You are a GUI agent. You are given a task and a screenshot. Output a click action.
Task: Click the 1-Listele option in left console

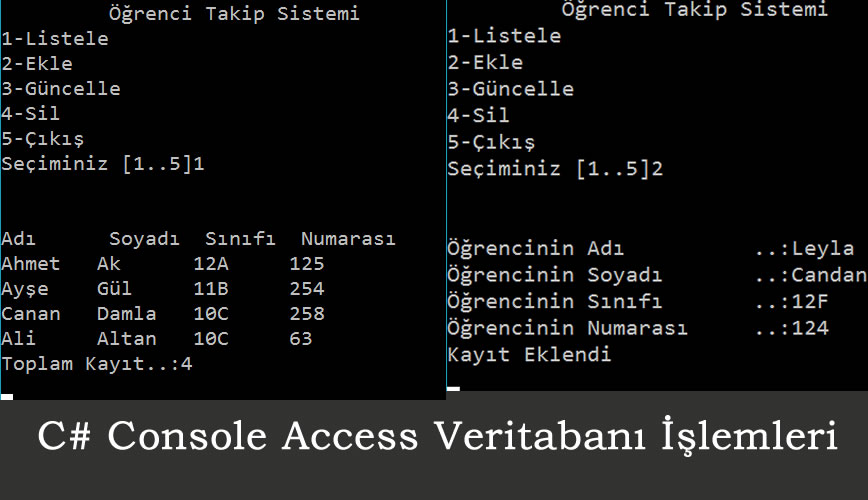click(55, 39)
